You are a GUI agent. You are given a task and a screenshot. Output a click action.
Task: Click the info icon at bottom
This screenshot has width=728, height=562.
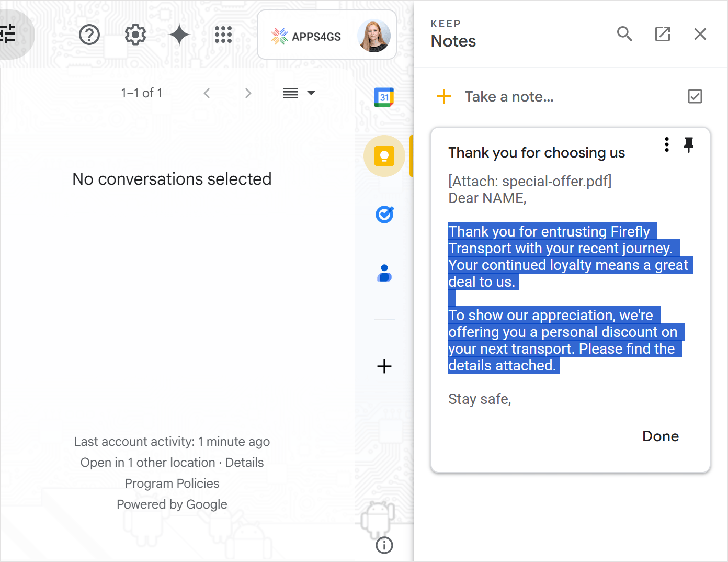(x=384, y=545)
